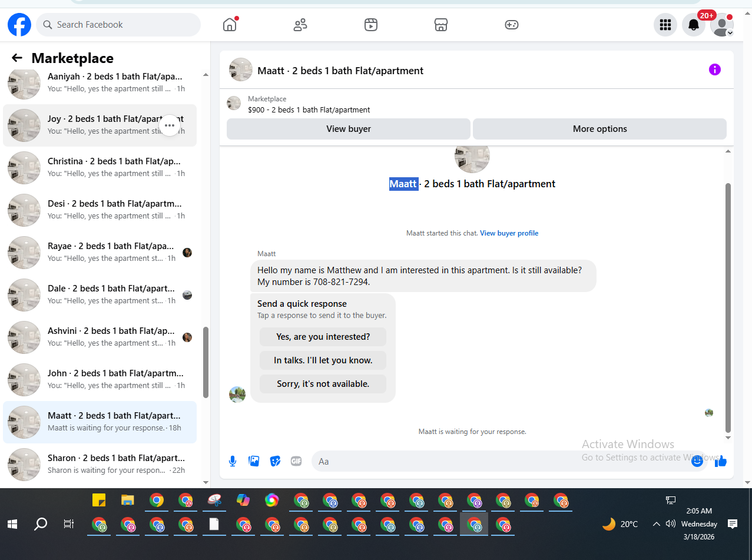Open the Sticky Notes taskbar icon
Screen dimensions: 752x560
[x=99, y=500]
